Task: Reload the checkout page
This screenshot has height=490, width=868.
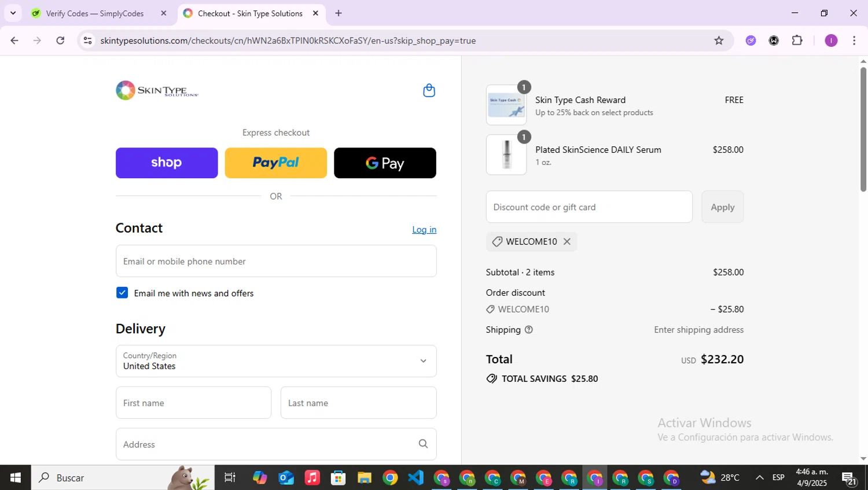Action: point(60,40)
